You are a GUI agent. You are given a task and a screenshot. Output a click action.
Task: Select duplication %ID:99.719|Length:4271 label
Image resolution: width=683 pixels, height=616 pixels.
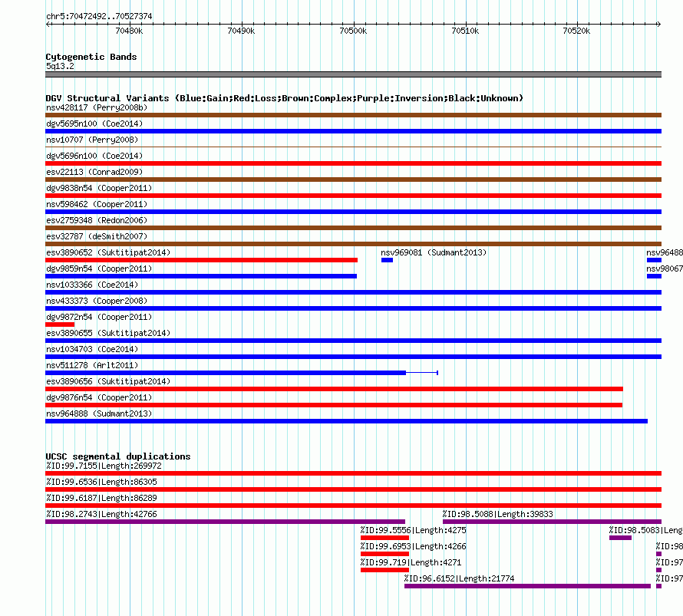411,562
